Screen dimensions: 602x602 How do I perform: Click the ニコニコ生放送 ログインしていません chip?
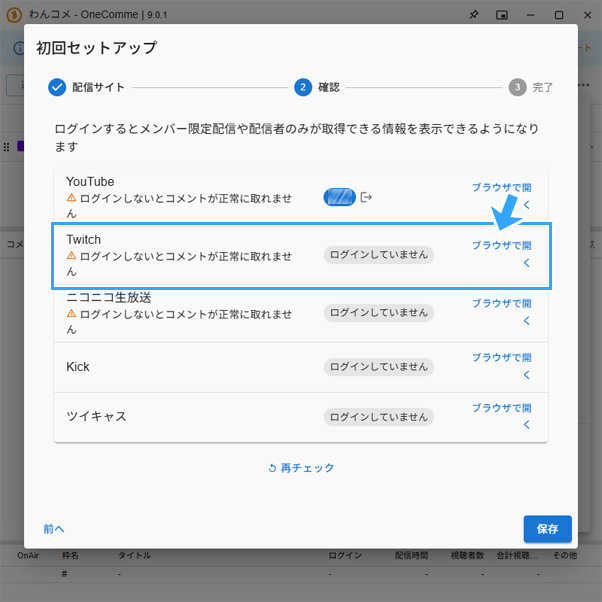[x=379, y=313]
